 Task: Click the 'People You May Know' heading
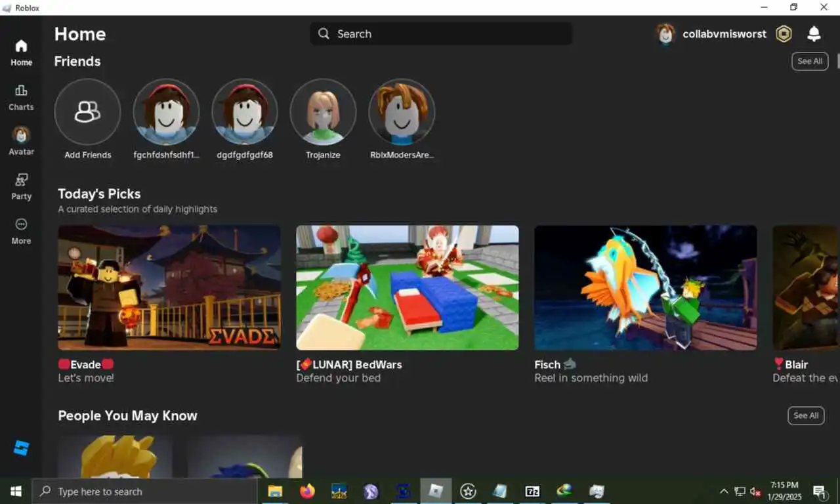pyautogui.click(x=127, y=415)
